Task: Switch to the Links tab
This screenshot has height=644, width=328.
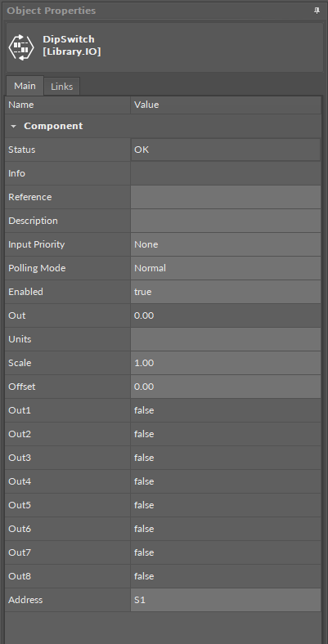Action: point(61,87)
